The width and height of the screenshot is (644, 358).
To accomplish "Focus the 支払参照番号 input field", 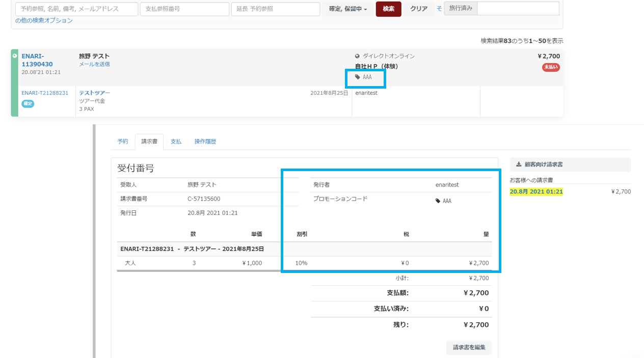I will tap(184, 9).
